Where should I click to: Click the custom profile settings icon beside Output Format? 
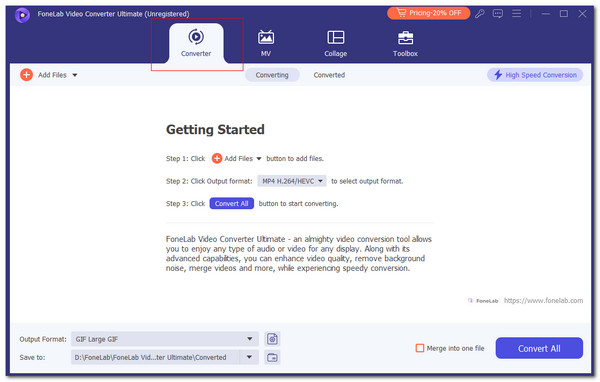272,339
